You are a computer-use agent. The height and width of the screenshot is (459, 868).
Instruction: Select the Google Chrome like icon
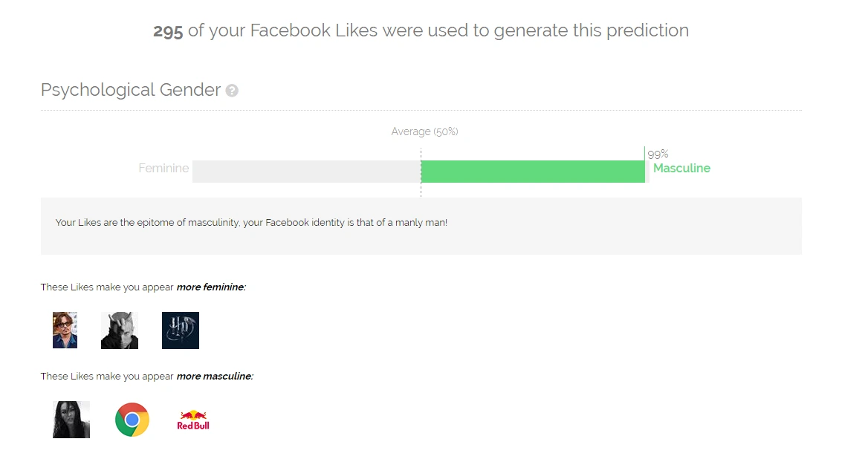click(x=132, y=420)
